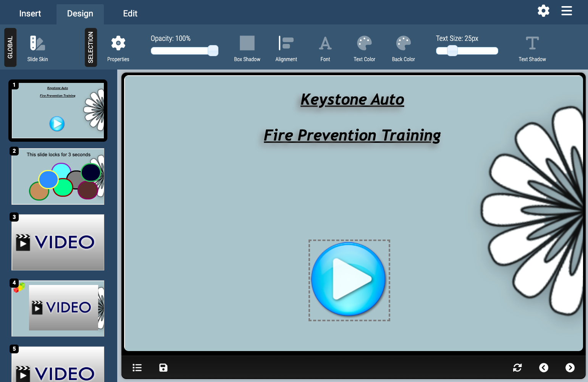Open the Alignment options
The image size is (588, 382).
[286, 48]
